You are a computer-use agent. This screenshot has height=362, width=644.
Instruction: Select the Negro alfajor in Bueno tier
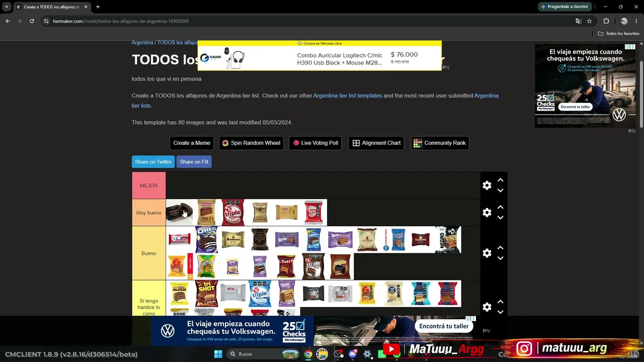448,240
